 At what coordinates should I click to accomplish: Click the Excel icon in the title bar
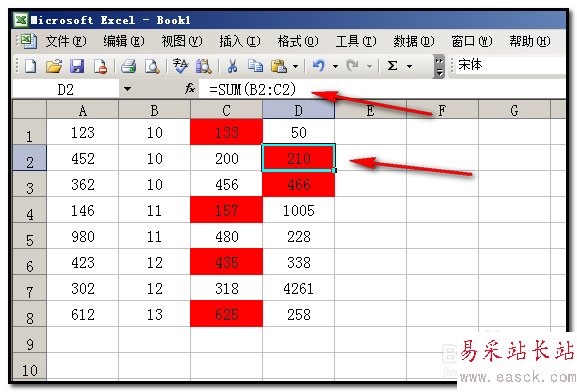(21, 20)
